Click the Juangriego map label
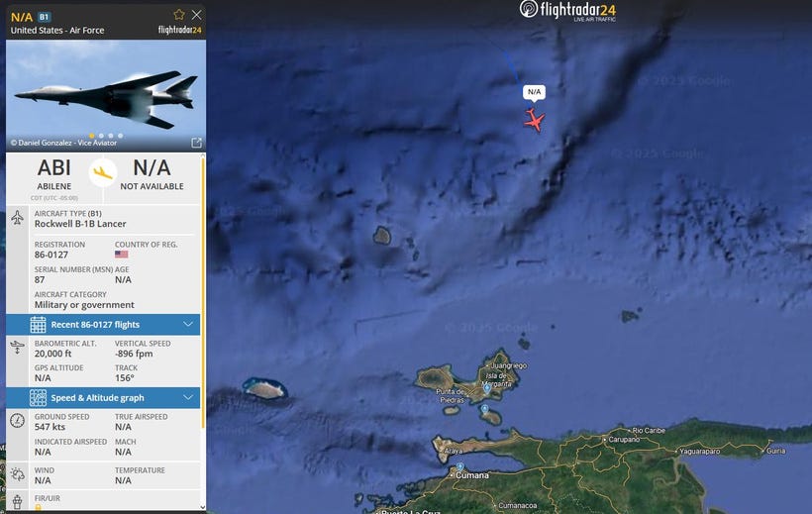 pos(509,365)
